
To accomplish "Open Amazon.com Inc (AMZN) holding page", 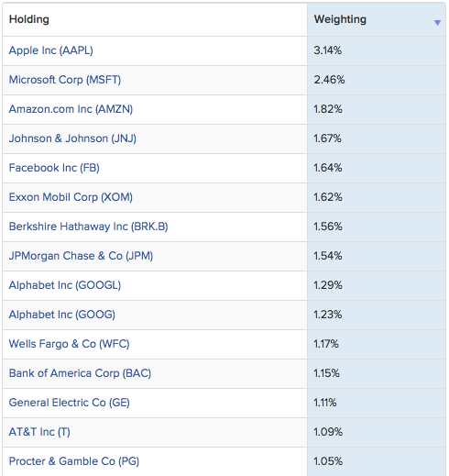I will [x=71, y=109].
